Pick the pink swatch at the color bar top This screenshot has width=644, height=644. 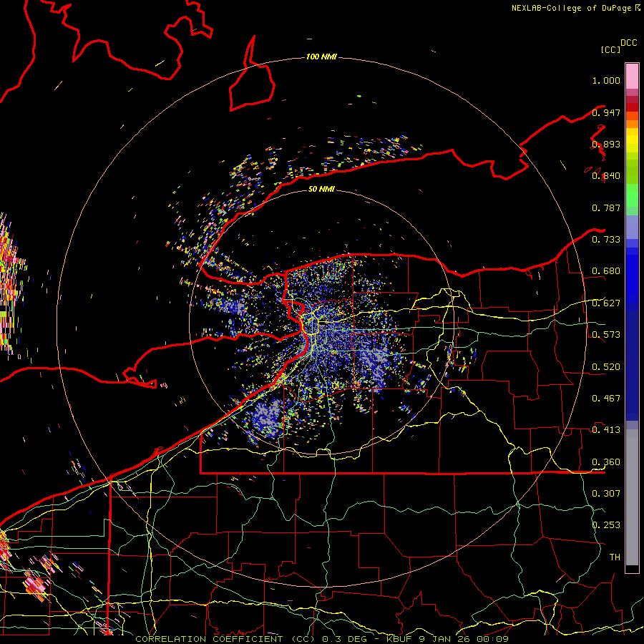632,76
